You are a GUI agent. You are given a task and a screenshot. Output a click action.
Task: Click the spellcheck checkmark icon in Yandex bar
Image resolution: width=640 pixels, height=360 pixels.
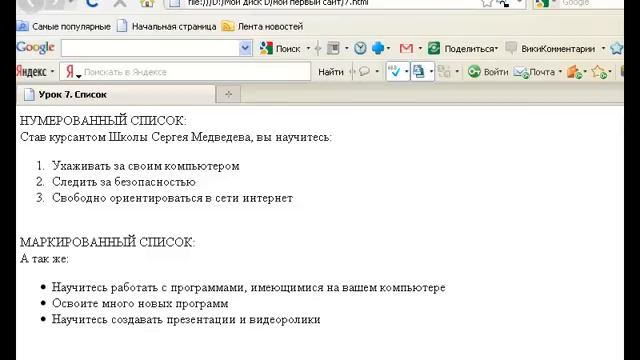(394, 72)
